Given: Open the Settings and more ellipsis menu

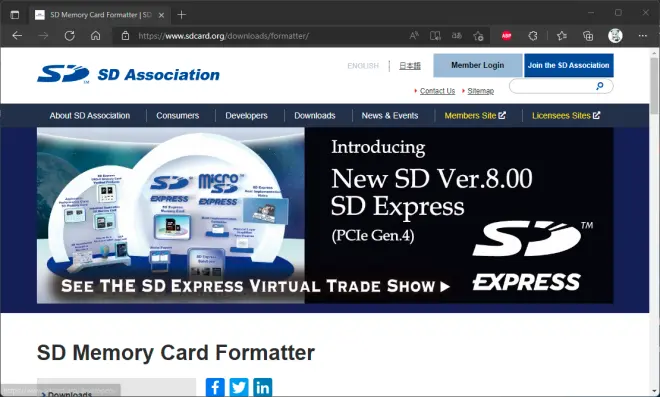Looking at the screenshot, I should pyautogui.click(x=643, y=36).
